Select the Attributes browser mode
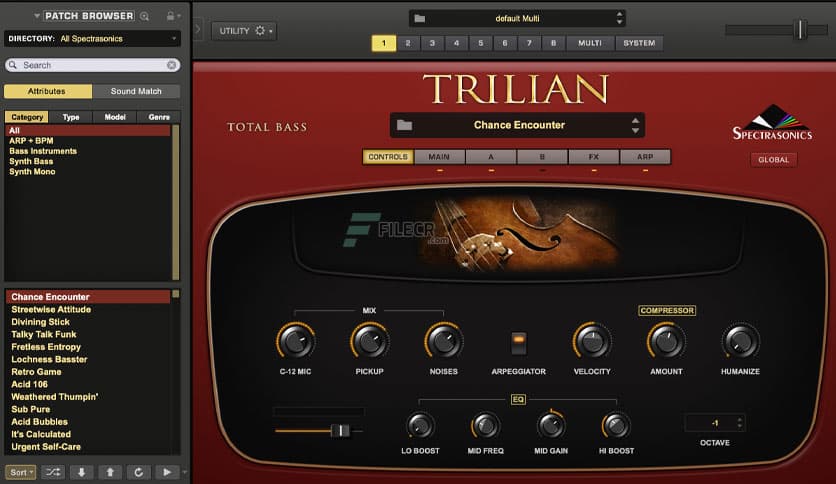 (47, 91)
